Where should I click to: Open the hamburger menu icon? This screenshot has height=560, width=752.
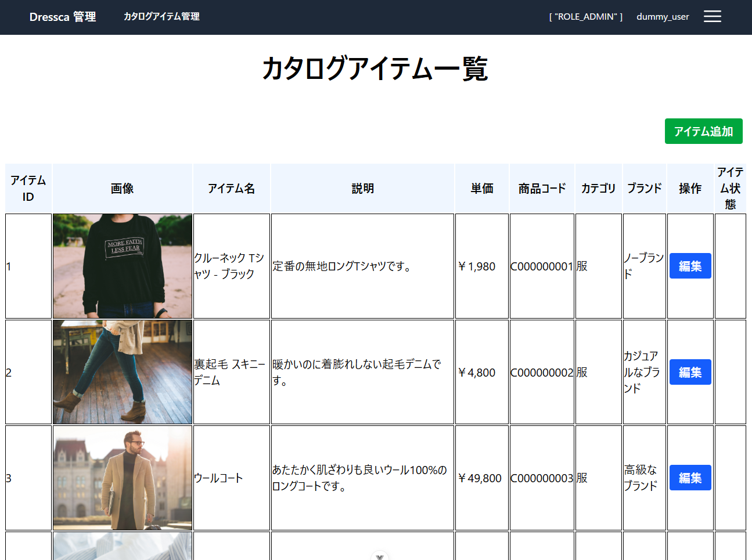coord(712,17)
